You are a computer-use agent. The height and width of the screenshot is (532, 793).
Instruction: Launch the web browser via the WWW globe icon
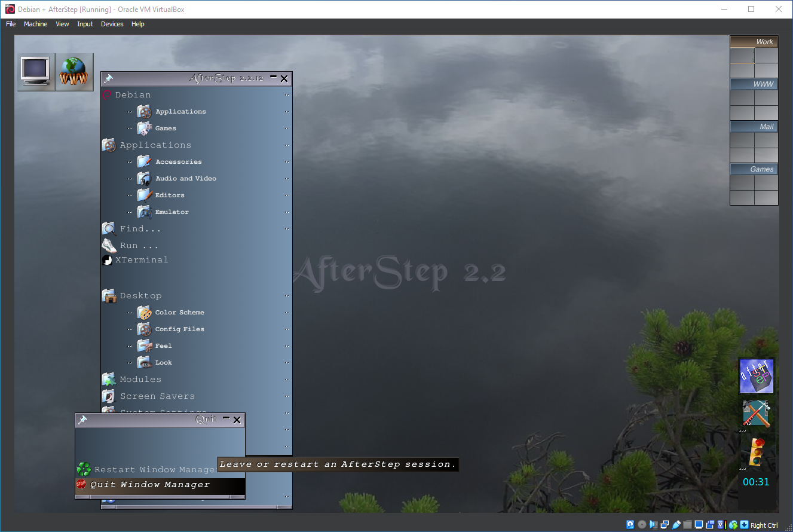click(x=74, y=72)
